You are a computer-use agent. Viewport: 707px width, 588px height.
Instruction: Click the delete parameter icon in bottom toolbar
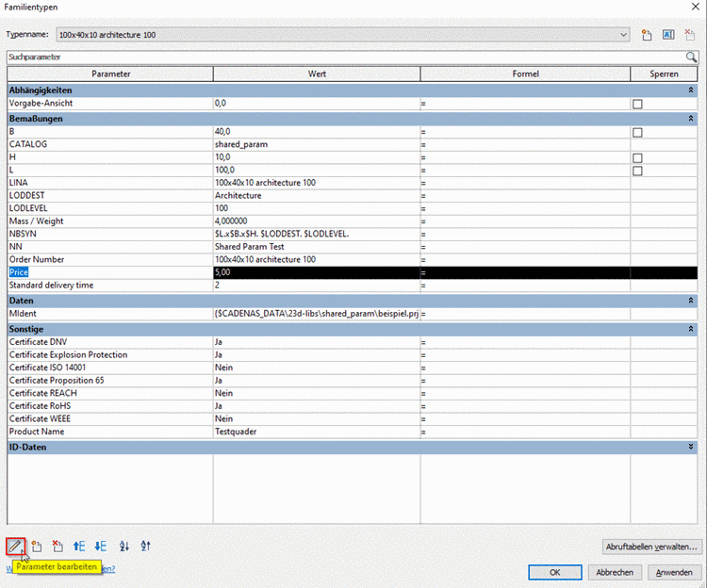[x=58, y=547]
